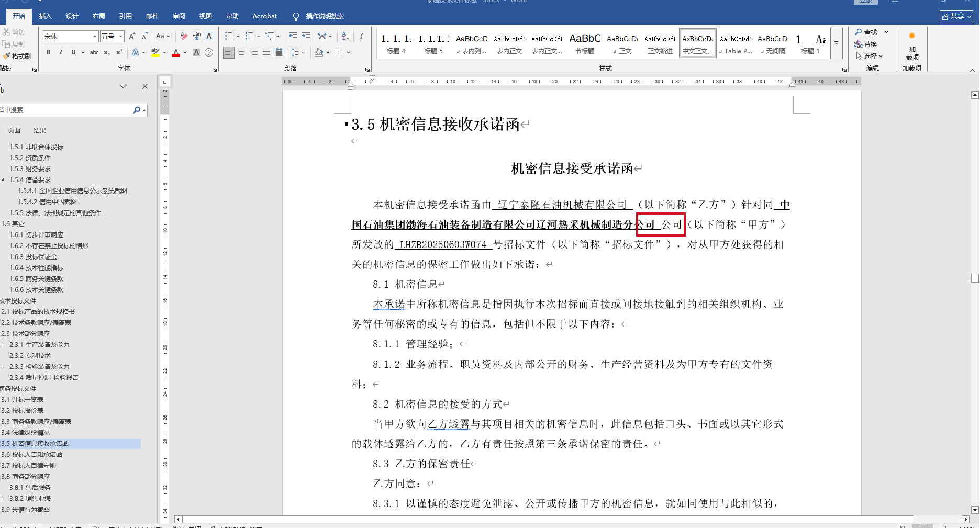
Task: Clear all formatting with eraser icon
Action: (x=184, y=36)
